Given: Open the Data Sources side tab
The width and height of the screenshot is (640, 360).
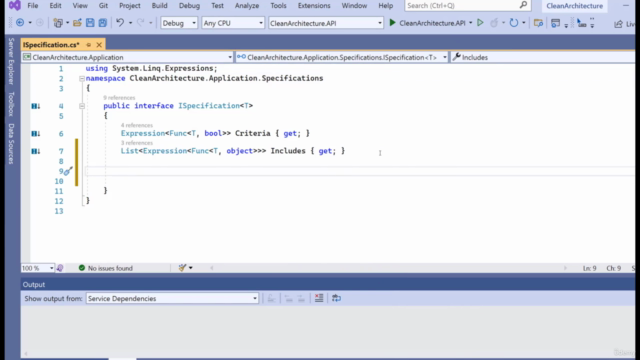Looking at the screenshot, I should (11, 143).
